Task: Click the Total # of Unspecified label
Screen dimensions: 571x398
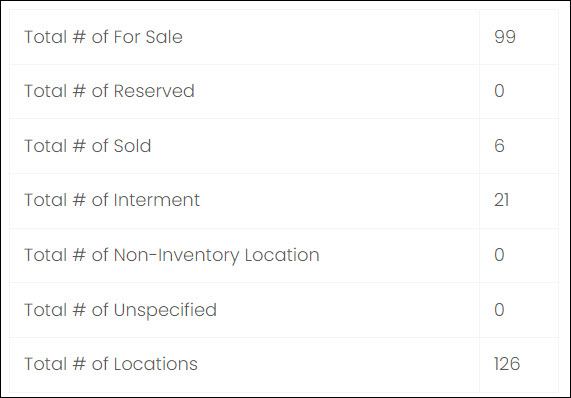Action: point(120,310)
